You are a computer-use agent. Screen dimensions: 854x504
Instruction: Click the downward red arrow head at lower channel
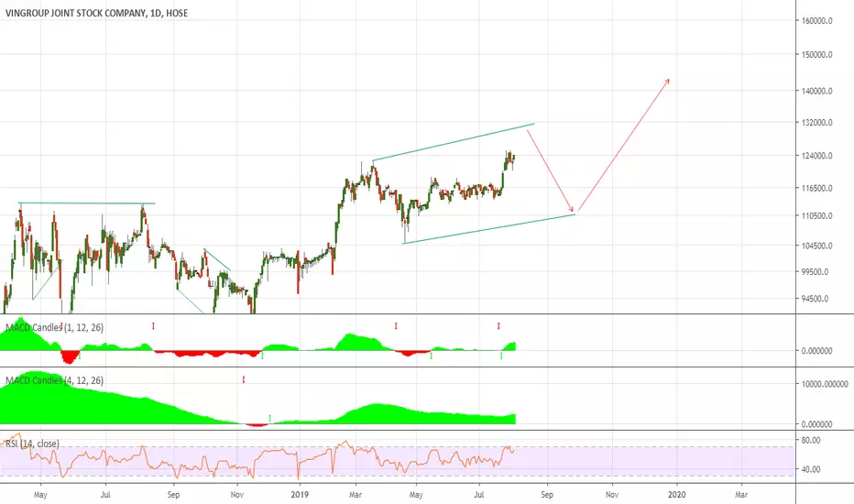(571, 209)
